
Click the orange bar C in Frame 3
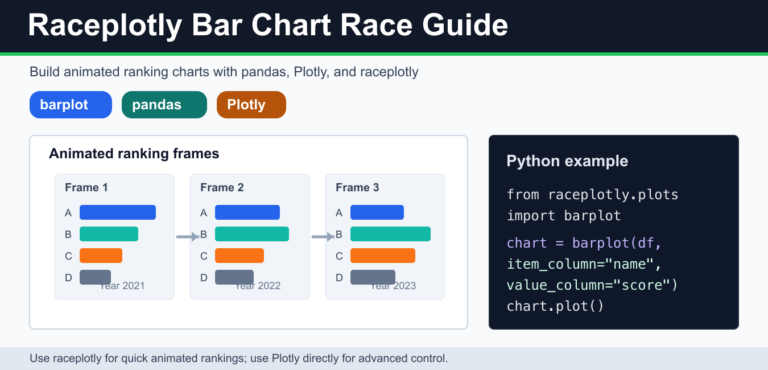[383, 256]
